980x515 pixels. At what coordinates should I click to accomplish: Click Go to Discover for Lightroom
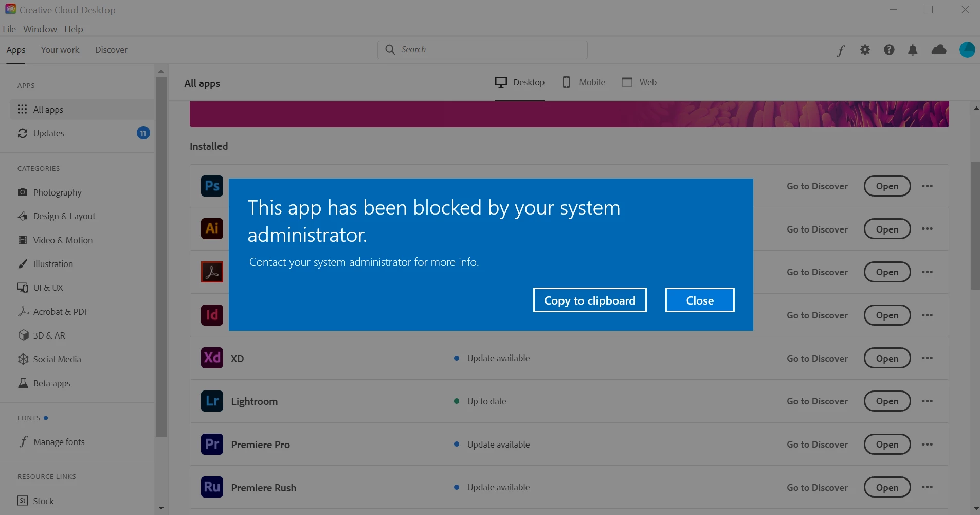click(x=817, y=401)
